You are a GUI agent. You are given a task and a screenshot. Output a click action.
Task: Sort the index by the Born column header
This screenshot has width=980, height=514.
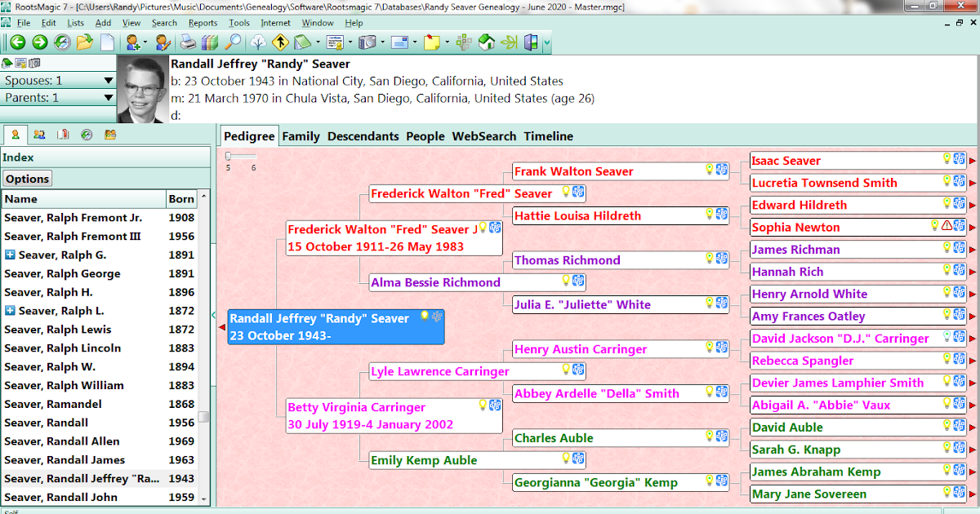pos(181,198)
